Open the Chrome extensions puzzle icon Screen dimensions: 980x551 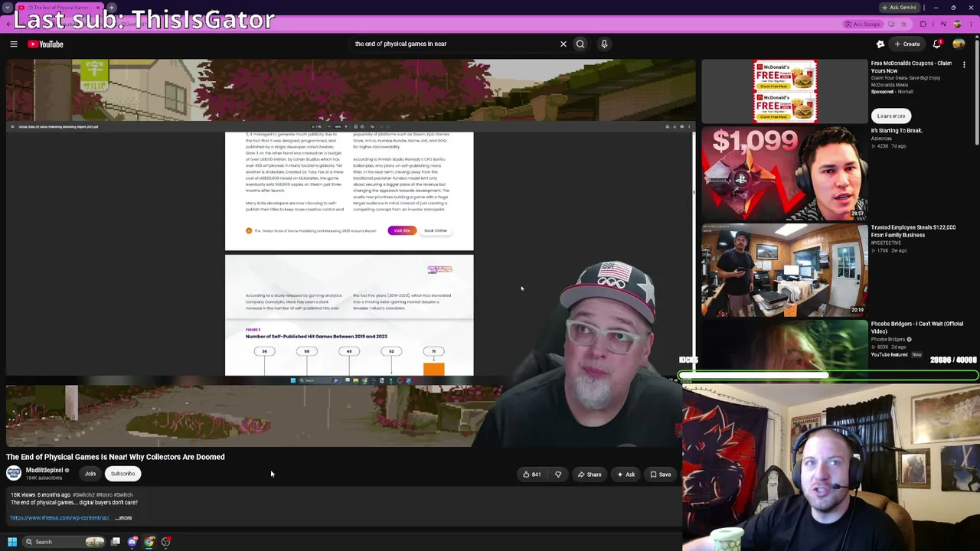tap(923, 24)
